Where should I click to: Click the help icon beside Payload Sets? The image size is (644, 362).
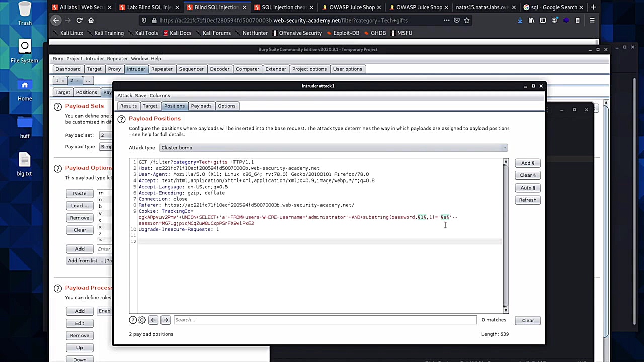click(x=58, y=106)
